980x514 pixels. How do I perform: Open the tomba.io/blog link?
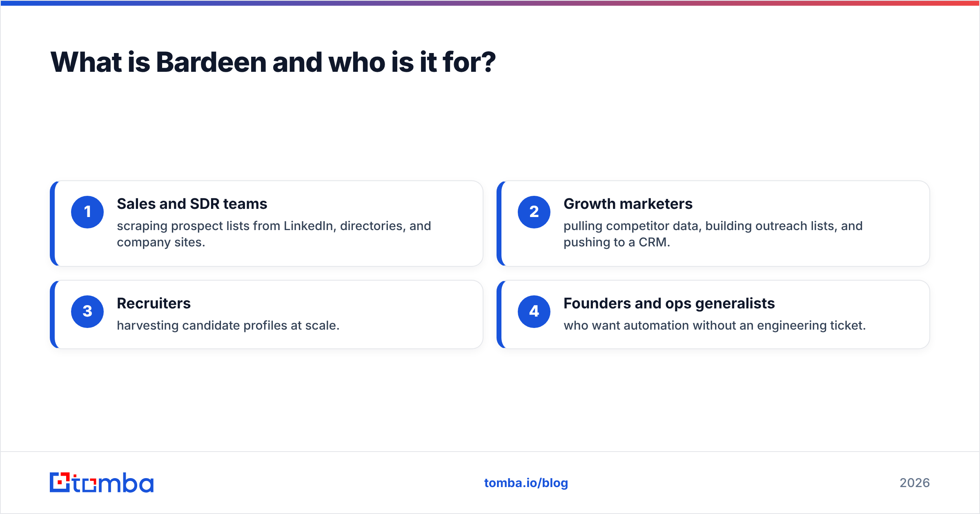(526, 483)
